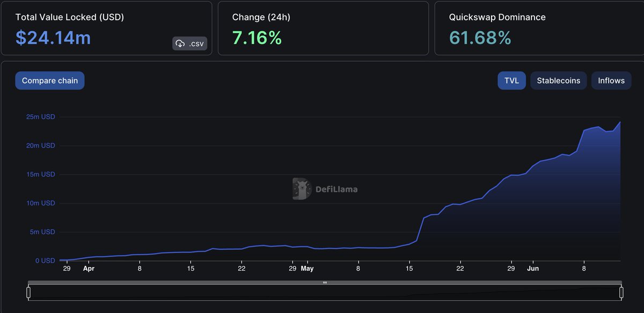
Task: Click the Apr x-axis label
Action: pos(89,269)
